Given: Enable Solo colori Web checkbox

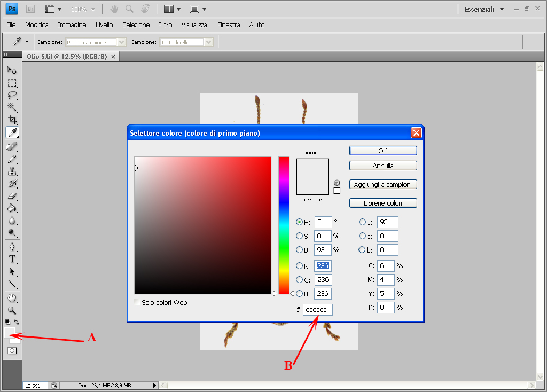Looking at the screenshot, I should point(137,303).
